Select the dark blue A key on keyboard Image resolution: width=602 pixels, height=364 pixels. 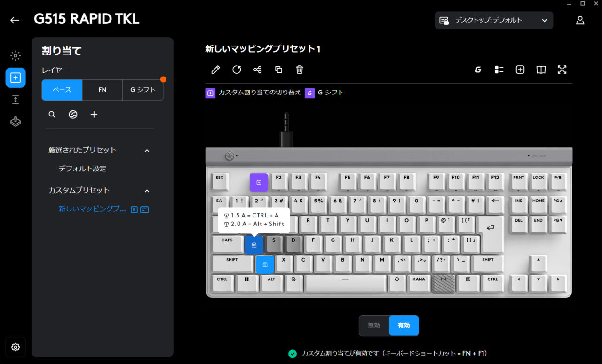pyautogui.click(x=254, y=245)
